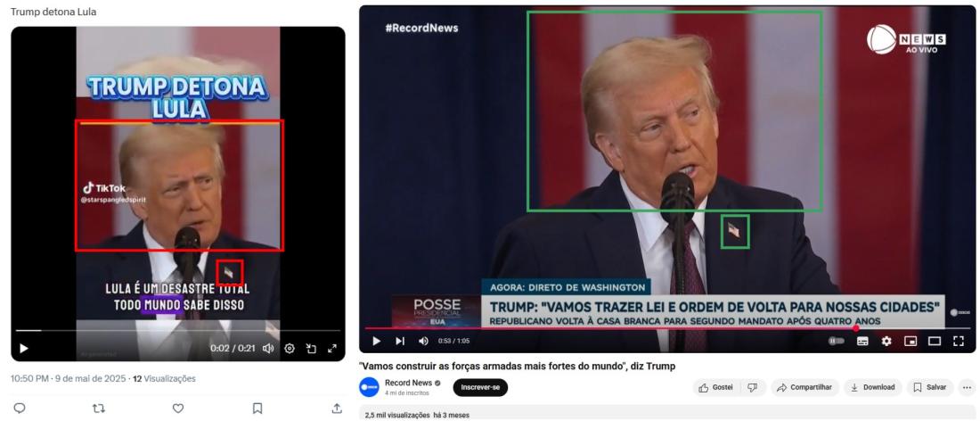
Task: Repost the Trump detona Lula post
Action: pyautogui.click(x=99, y=408)
